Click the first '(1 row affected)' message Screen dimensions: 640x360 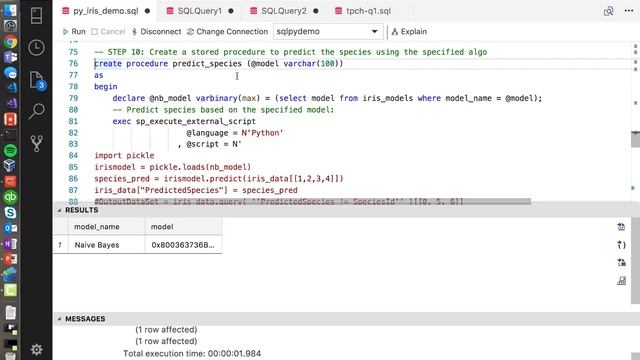pyautogui.click(x=166, y=329)
